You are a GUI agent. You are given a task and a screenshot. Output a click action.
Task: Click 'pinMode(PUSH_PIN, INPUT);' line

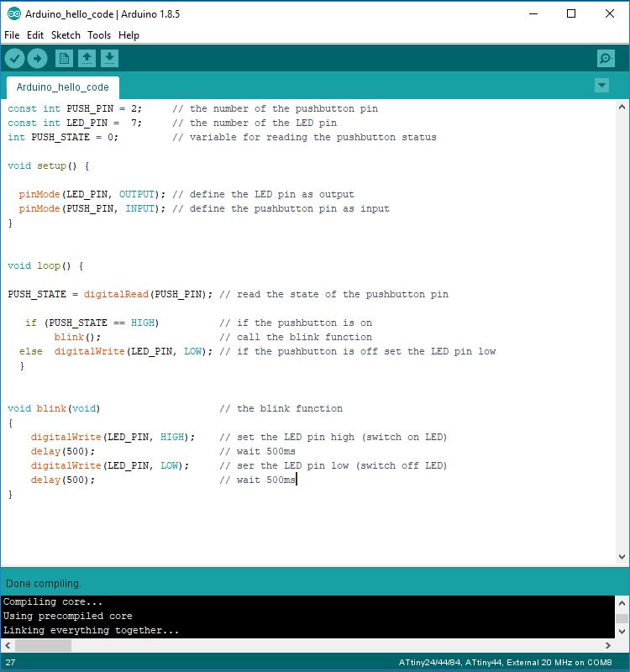(92, 208)
